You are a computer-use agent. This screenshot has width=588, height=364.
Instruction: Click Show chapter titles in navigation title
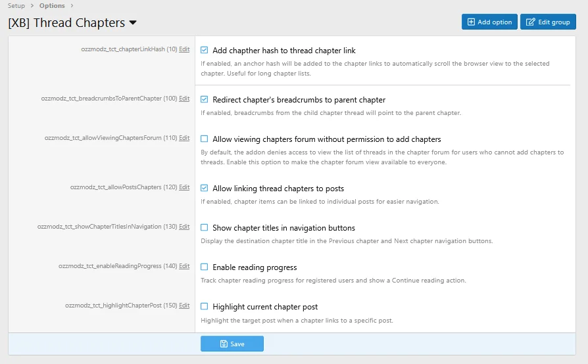(x=283, y=228)
